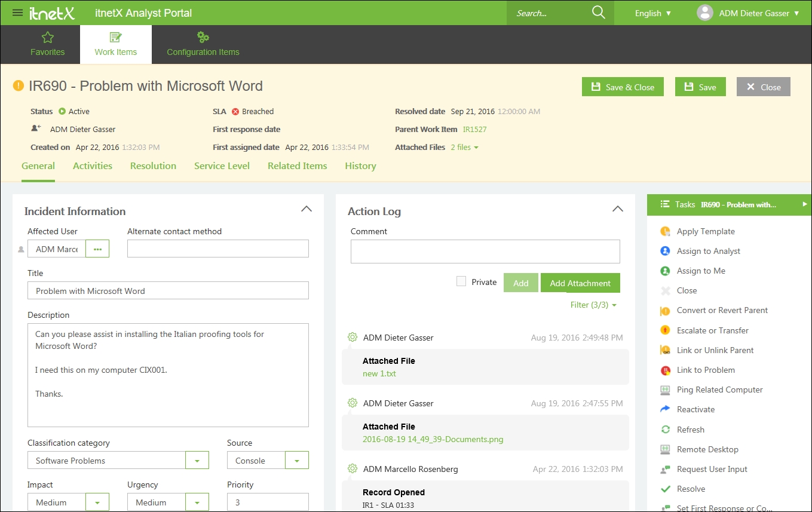Click the portal Search field
Screen dimensions: 812x512
coord(550,13)
